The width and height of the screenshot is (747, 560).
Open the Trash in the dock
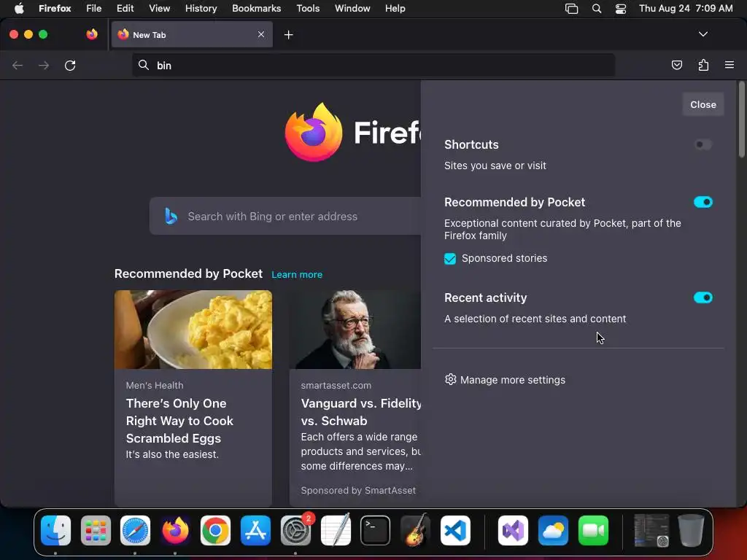(692, 530)
